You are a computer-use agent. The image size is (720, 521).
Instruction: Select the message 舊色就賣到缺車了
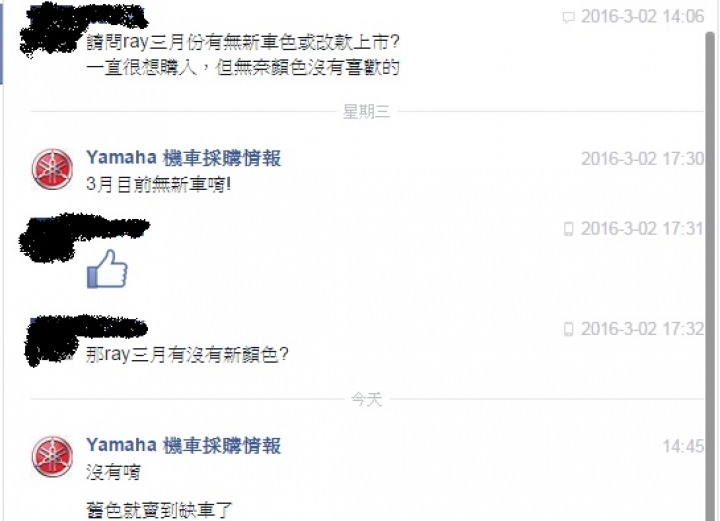tap(159, 510)
